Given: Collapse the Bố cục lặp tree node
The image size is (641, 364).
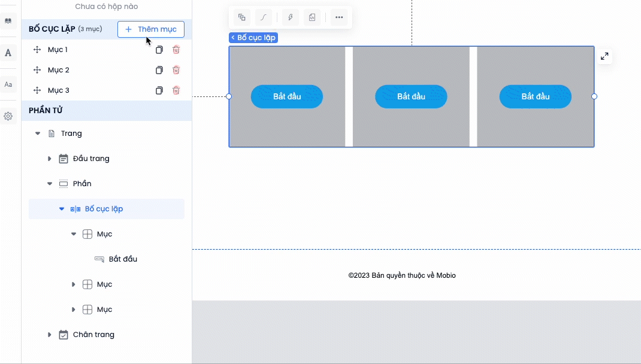Looking at the screenshot, I should (62, 209).
